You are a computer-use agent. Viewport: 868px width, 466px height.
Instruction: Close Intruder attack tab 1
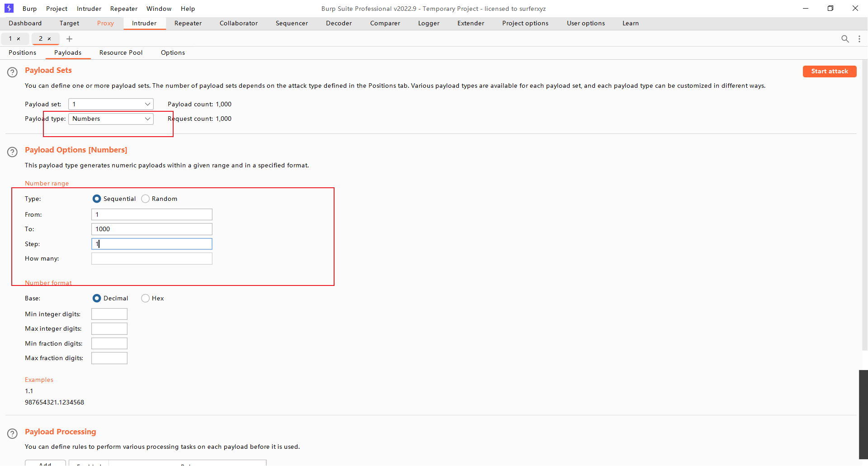tap(19, 39)
